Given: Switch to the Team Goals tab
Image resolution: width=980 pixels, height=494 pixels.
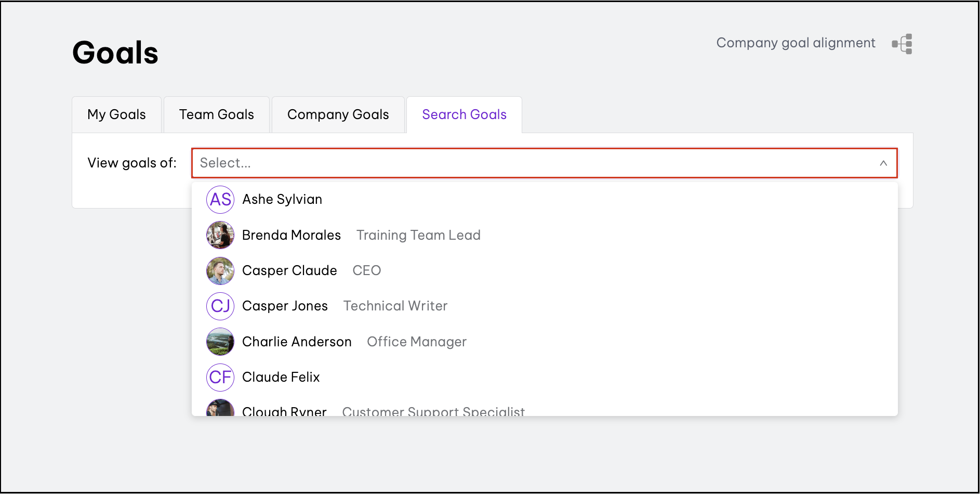Looking at the screenshot, I should coord(217,115).
